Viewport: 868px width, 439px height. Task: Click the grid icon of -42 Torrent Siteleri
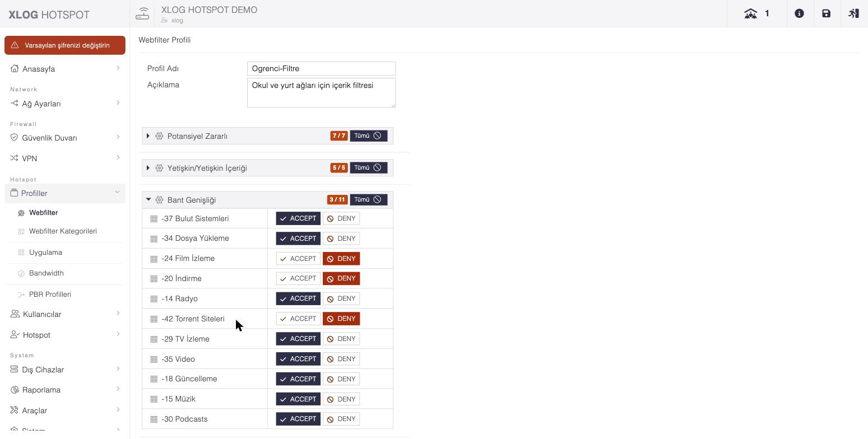pos(154,319)
